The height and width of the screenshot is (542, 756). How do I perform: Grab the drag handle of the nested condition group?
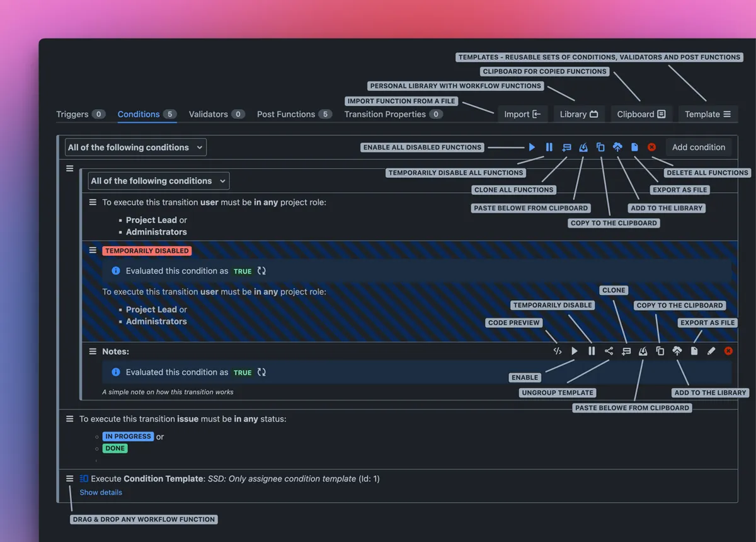point(70,169)
